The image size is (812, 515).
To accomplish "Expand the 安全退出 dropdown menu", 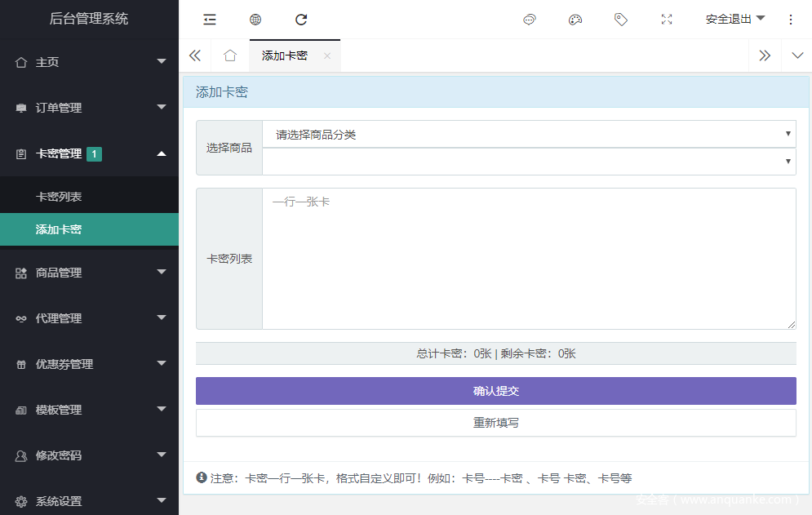I will [734, 20].
